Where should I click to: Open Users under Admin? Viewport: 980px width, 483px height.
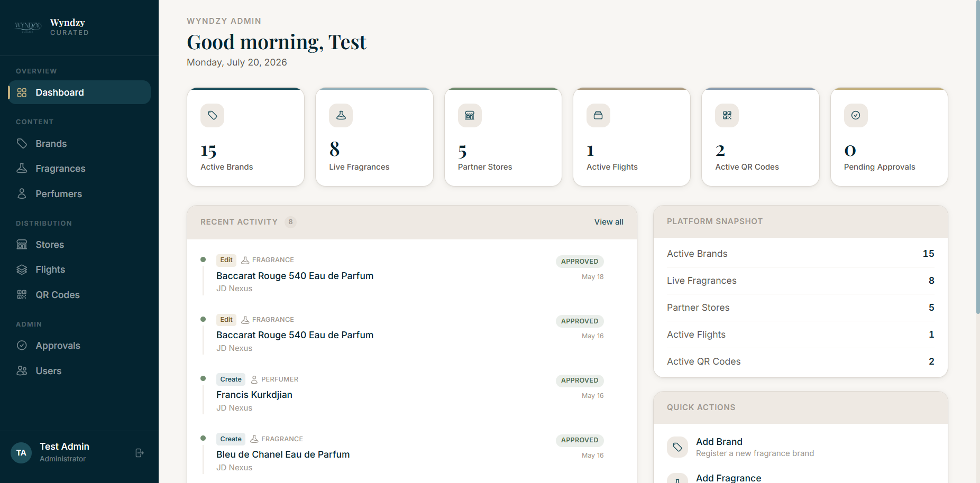pyautogui.click(x=79, y=371)
